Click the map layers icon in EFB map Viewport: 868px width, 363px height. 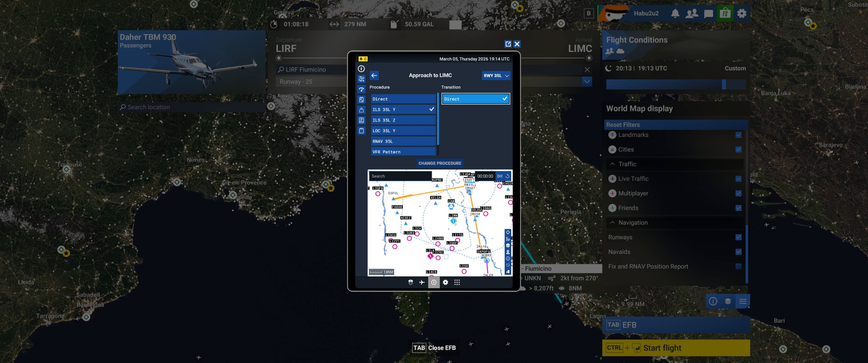508,246
